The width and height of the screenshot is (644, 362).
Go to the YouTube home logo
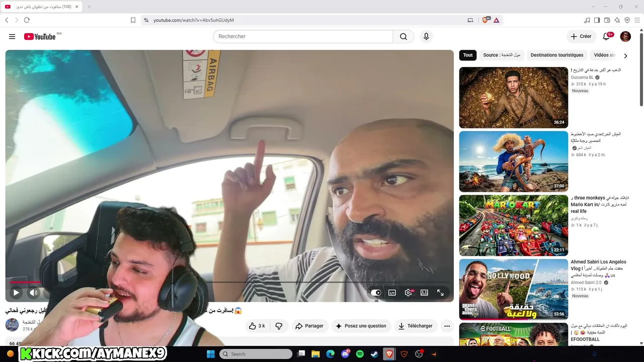click(39, 37)
